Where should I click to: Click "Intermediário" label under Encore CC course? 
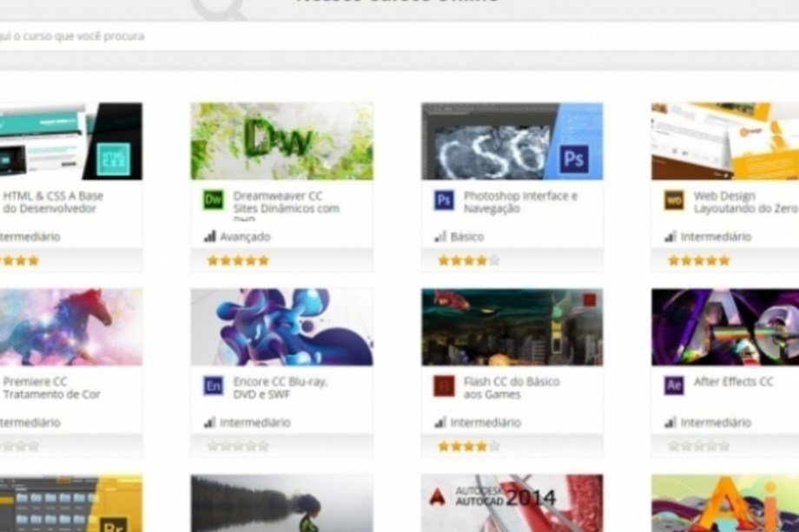255,423
